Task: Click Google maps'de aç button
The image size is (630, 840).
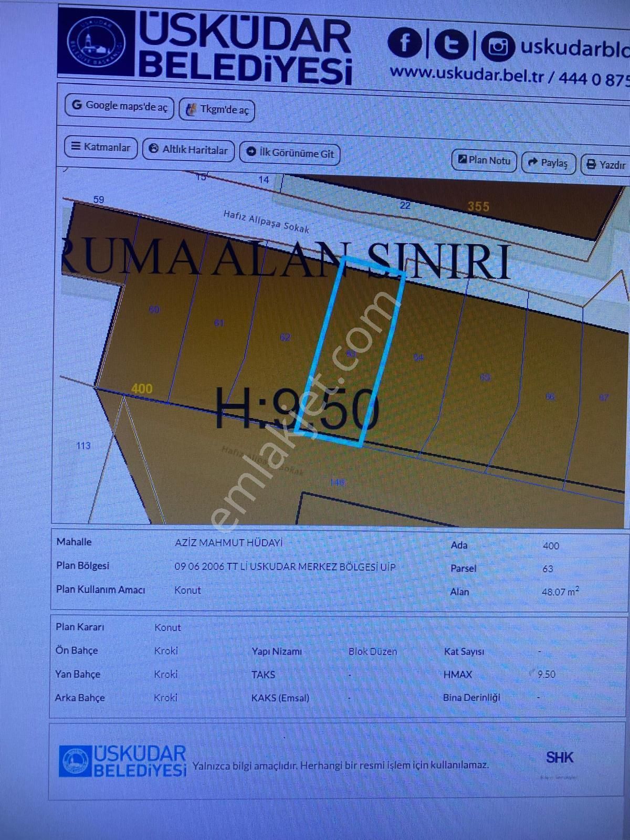Action: pos(119,106)
